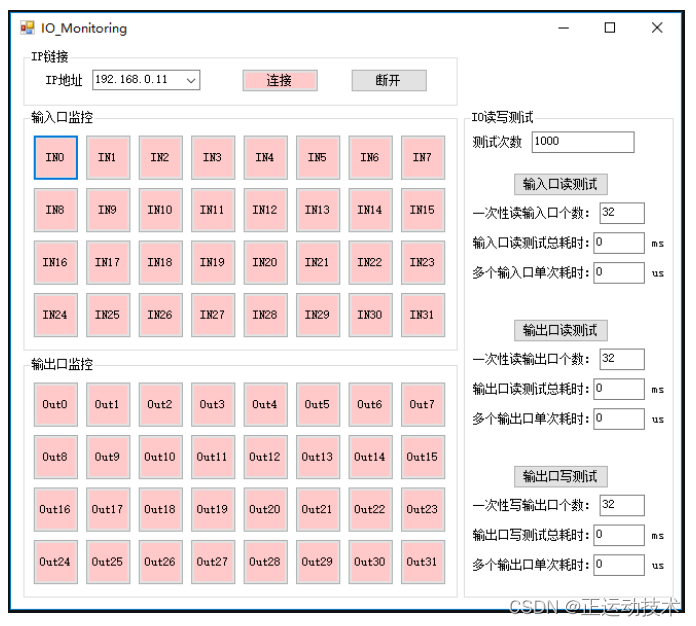Click the 输出口读测试 button
The width and height of the screenshot is (696, 626).
click(x=560, y=330)
